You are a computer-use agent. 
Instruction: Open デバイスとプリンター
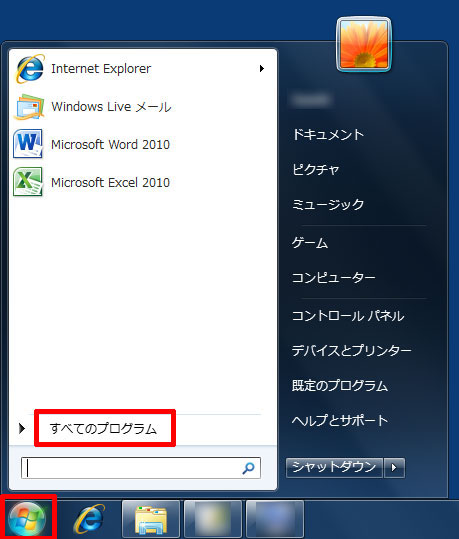pyautogui.click(x=351, y=350)
